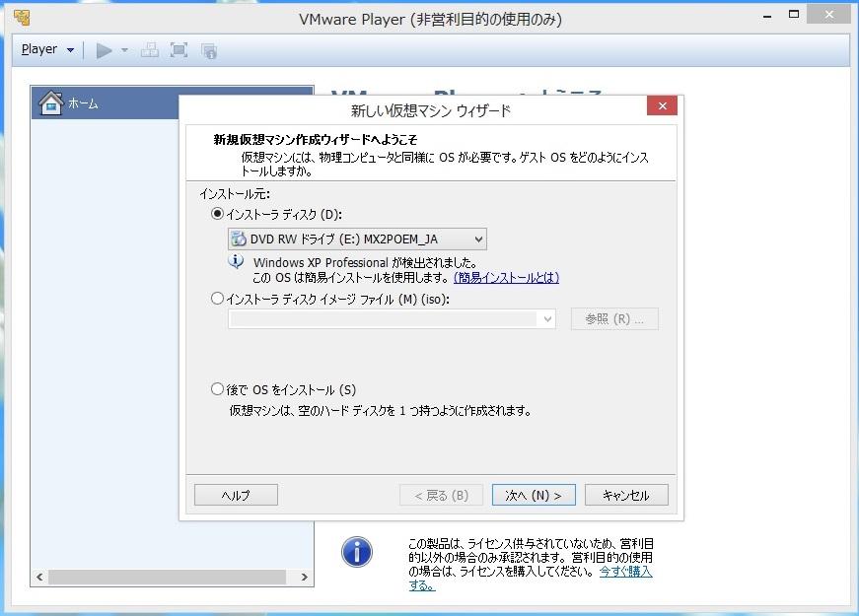Click the full screen mode icon
The width and height of the screenshot is (859, 616).
click(x=179, y=50)
